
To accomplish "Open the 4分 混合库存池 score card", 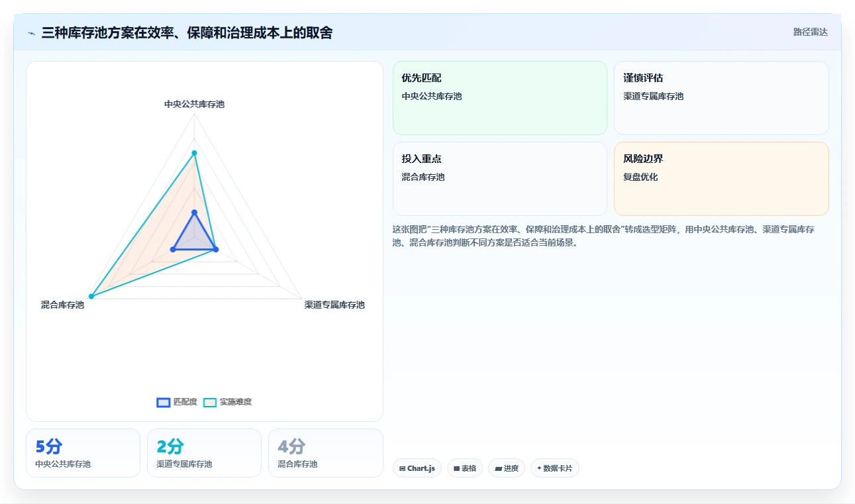I will [x=326, y=453].
